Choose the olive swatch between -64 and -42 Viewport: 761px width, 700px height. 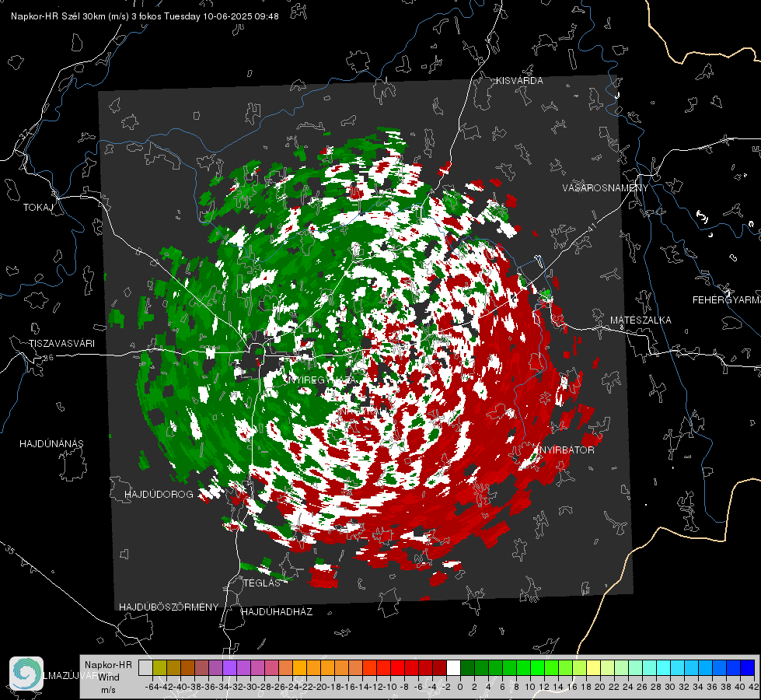(159, 667)
